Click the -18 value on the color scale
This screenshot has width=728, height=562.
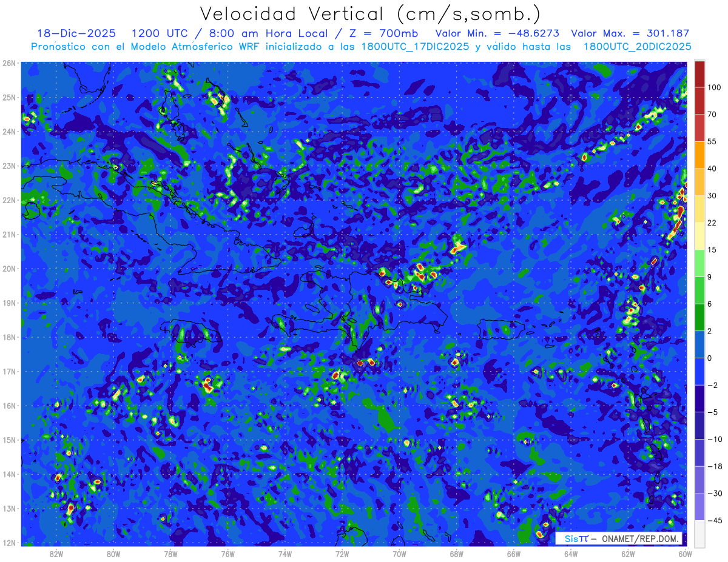click(714, 466)
